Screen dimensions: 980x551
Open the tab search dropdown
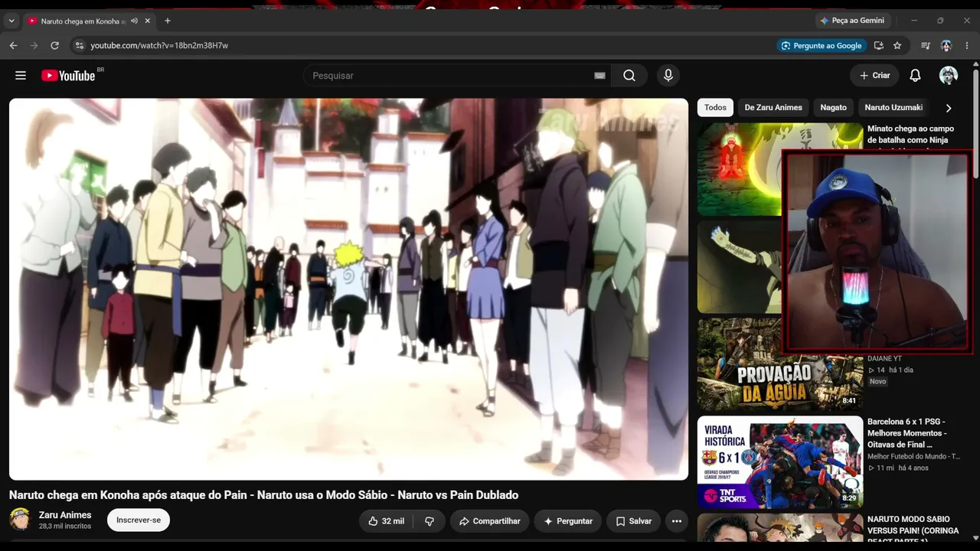pyautogui.click(x=11, y=21)
